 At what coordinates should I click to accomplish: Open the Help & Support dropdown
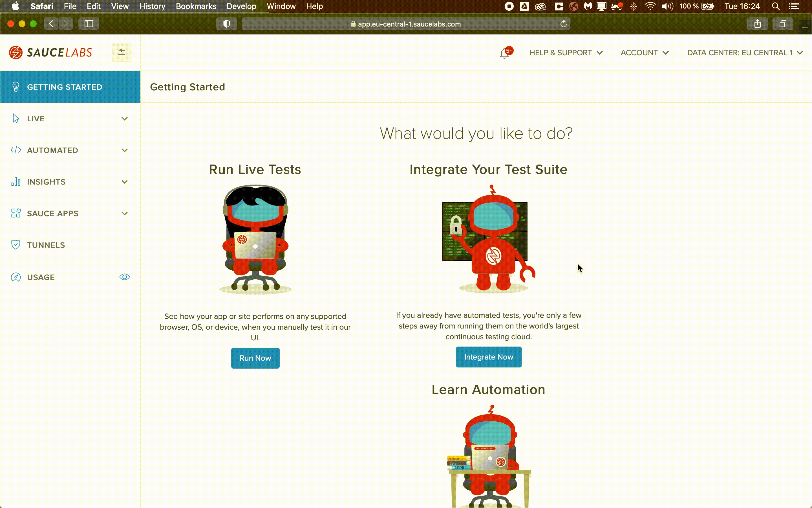(566, 53)
